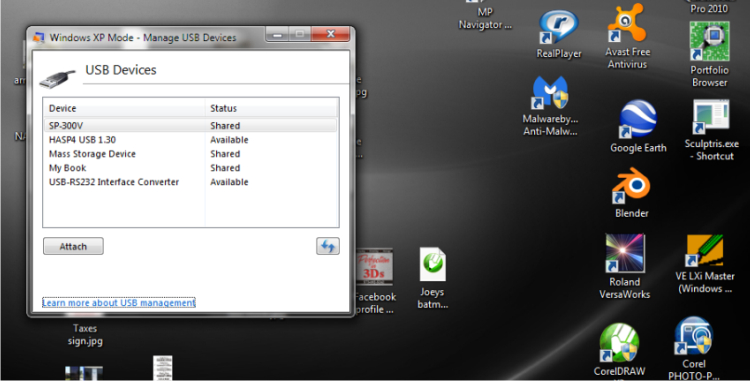Select the SP-300V device row
The height and width of the screenshot is (381, 750).
click(190, 126)
